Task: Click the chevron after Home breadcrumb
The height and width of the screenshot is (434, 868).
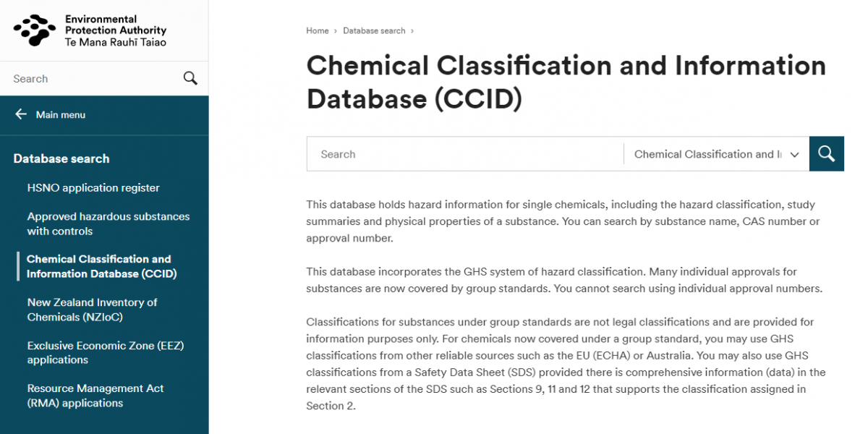Action: coord(336,31)
